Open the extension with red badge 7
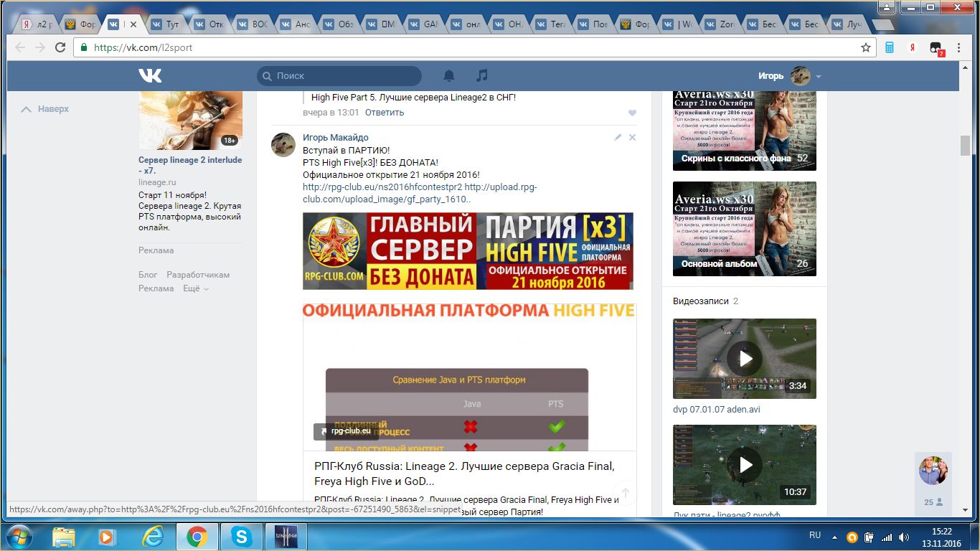Viewport: 980px width, 551px height. [936, 49]
